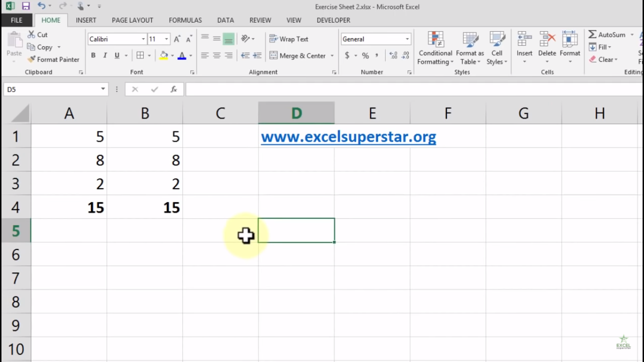Click the Increase Indent icon

coord(257,55)
